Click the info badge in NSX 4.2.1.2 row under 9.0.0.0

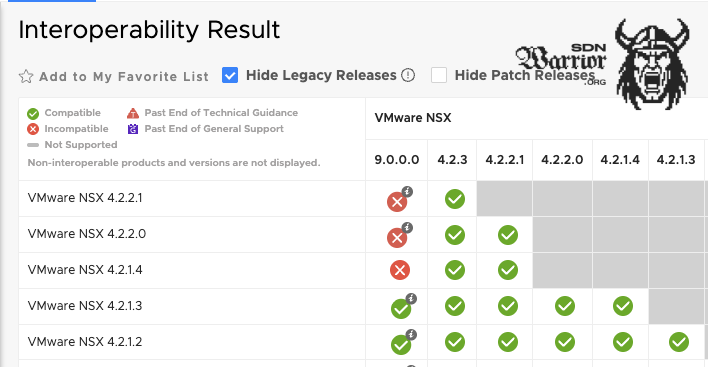pyautogui.click(x=411, y=334)
